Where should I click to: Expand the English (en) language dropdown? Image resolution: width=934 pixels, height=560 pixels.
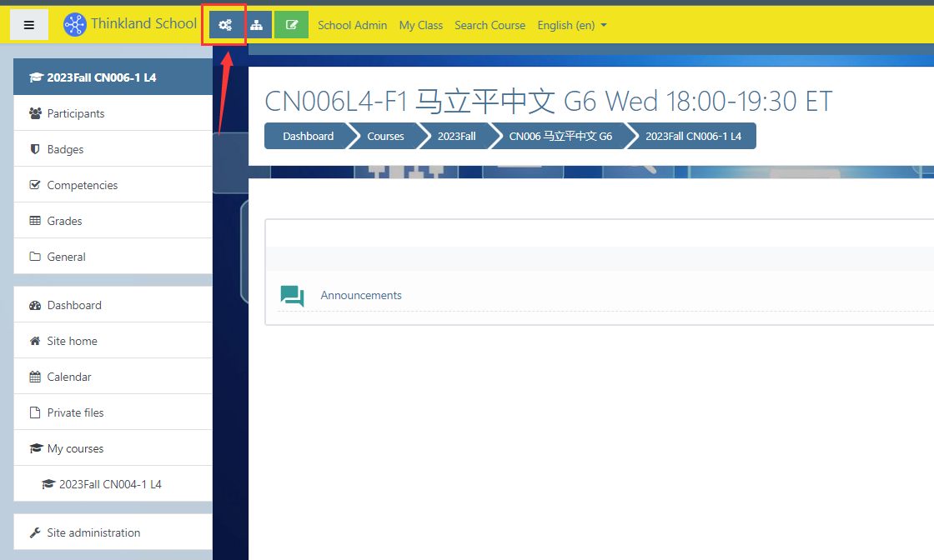point(572,25)
